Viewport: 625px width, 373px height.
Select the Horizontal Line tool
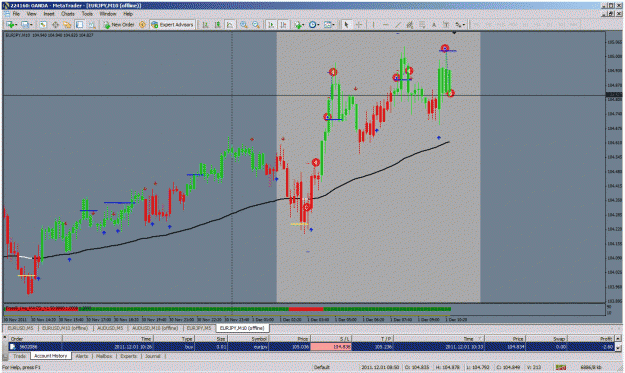coord(386,25)
